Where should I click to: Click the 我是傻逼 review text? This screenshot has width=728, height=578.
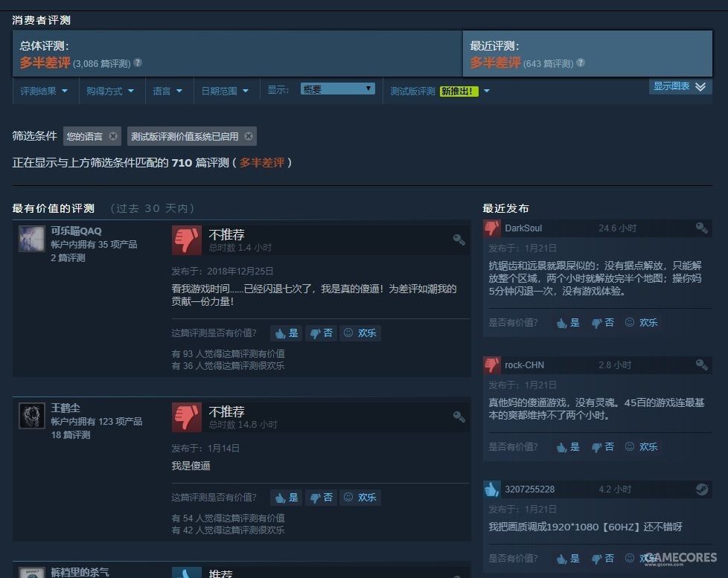pos(191,466)
